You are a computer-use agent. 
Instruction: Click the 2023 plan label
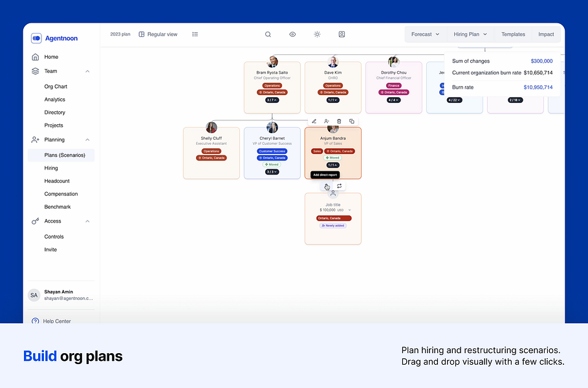[120, 34]
